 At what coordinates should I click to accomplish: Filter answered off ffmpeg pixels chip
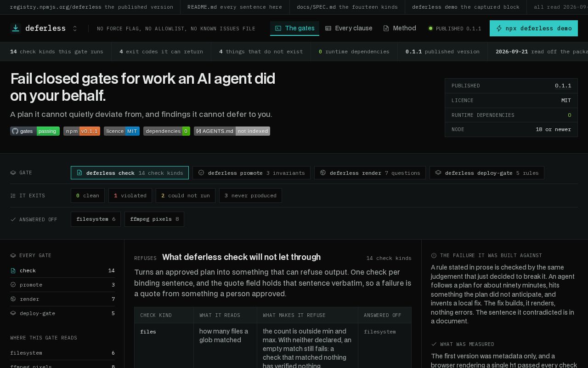pyautogui.click(x=154, y=219)
